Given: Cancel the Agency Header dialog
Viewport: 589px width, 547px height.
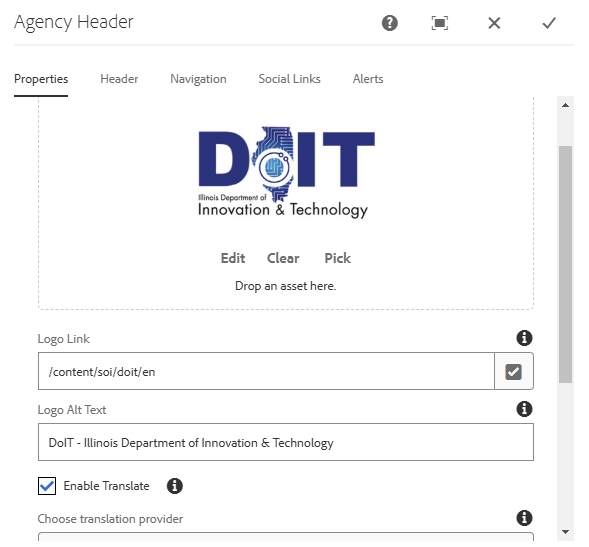Looking at the screenshot, I should (x=494, y=23).
